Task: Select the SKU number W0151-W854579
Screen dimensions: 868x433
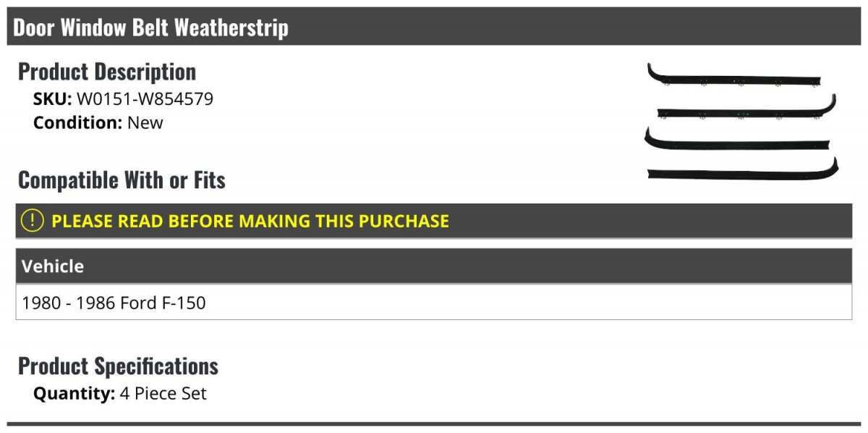Action: coord(145,99)
